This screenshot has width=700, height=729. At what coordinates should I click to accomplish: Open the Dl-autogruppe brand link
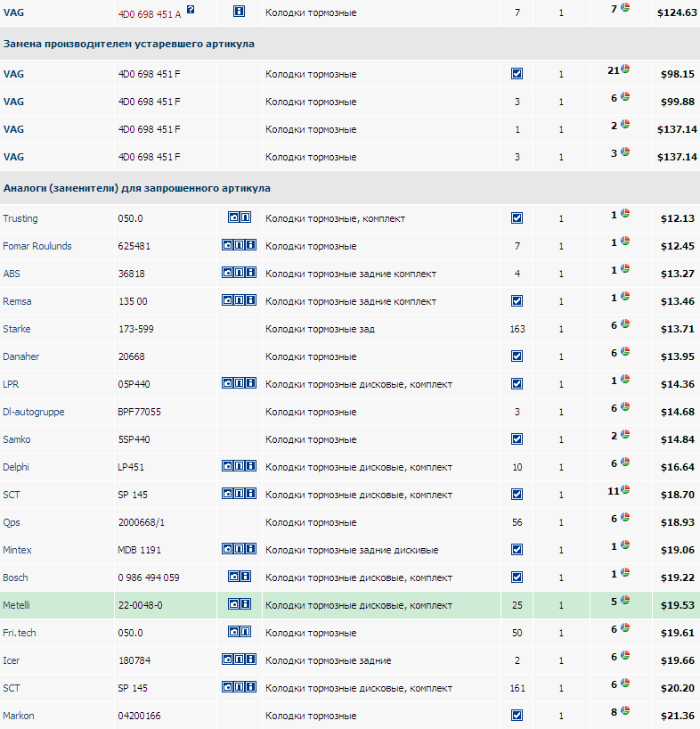[x=34, y=412]
